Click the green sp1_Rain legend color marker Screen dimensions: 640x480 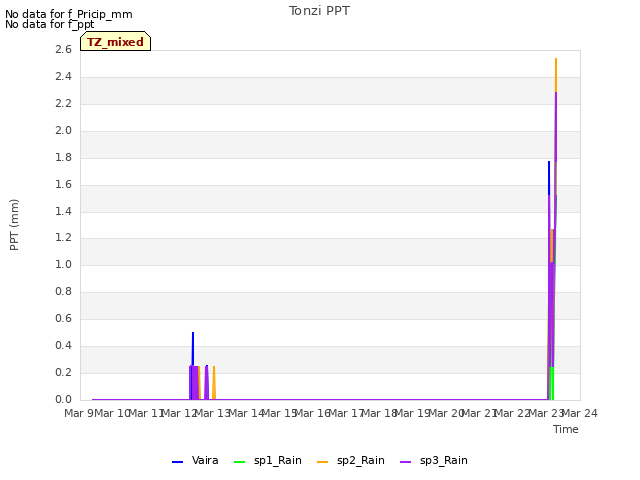239,462
